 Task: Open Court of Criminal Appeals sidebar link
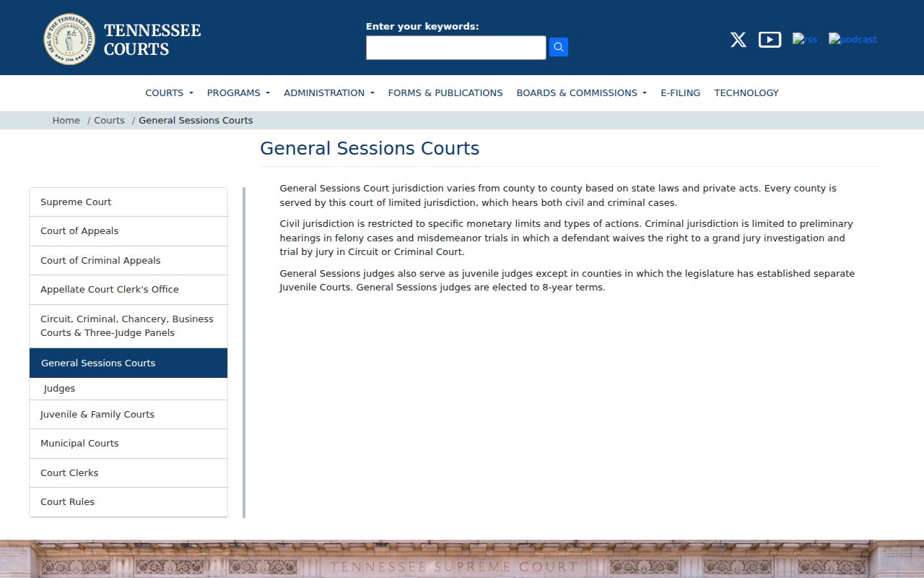tap(128, 261)
